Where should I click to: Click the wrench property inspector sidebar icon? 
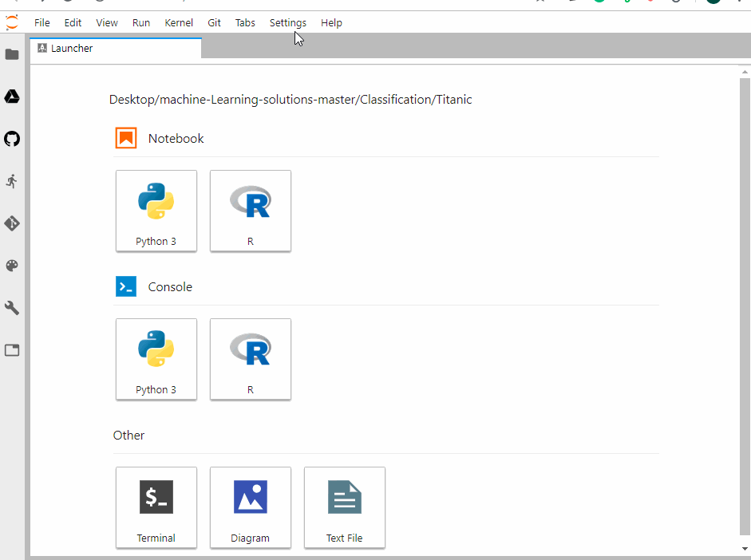tap(11, 308)
